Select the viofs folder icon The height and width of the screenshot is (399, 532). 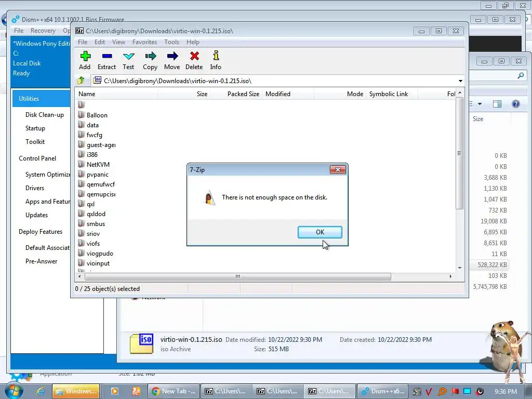coord(81,243)
